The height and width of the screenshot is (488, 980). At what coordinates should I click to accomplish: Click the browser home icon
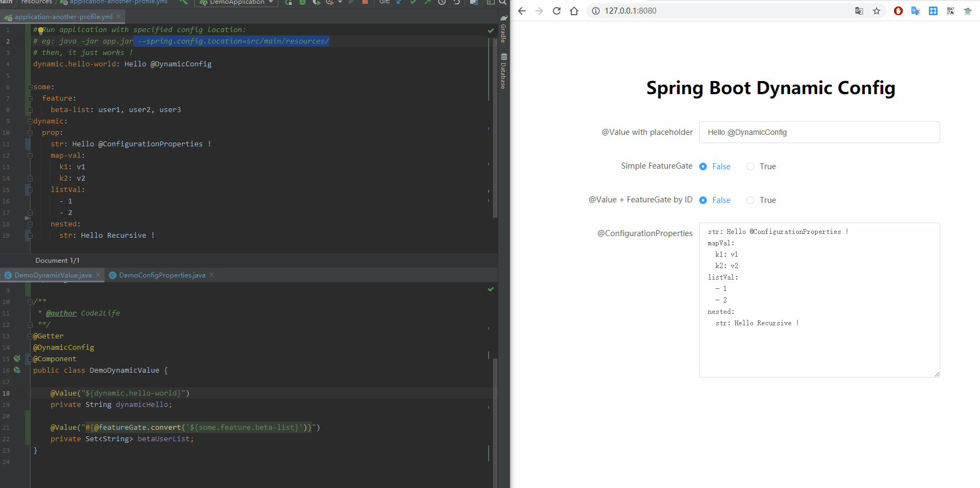click(x=574, y=11)
